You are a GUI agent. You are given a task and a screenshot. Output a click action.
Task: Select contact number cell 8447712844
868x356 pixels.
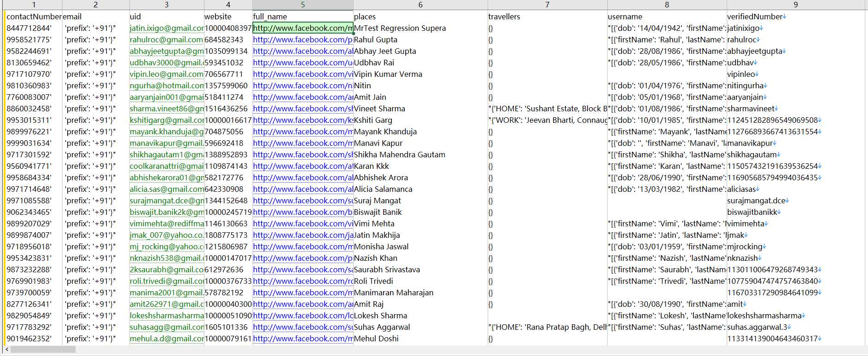click(x=34, y=28)
